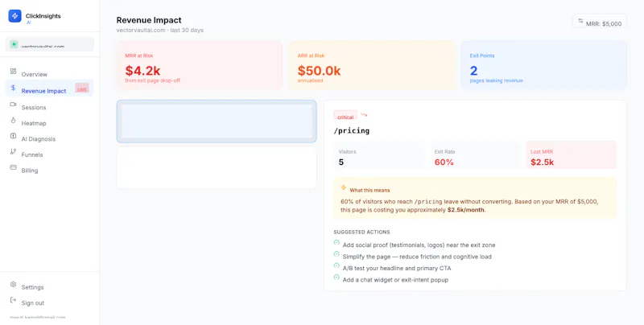Viewport: 644px width, 325px height.
Task: Click the Lost MRR $2.5k stat
Action: click(x=572, y=155)
